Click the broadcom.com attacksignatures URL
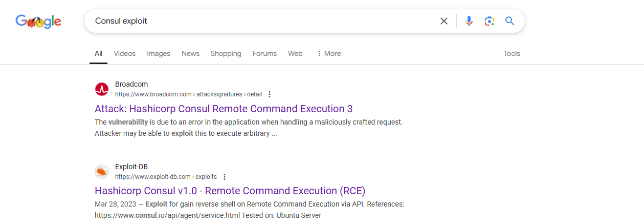 188,94
